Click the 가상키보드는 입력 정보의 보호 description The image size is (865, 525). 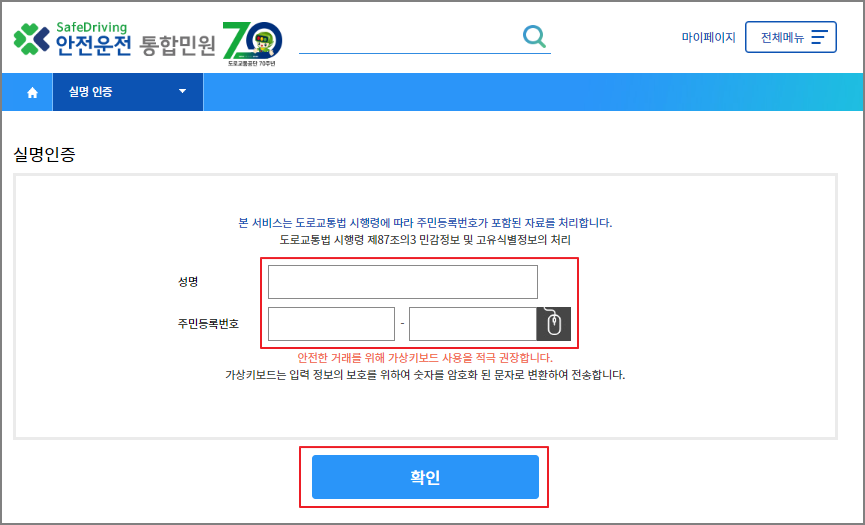(425, 375)
